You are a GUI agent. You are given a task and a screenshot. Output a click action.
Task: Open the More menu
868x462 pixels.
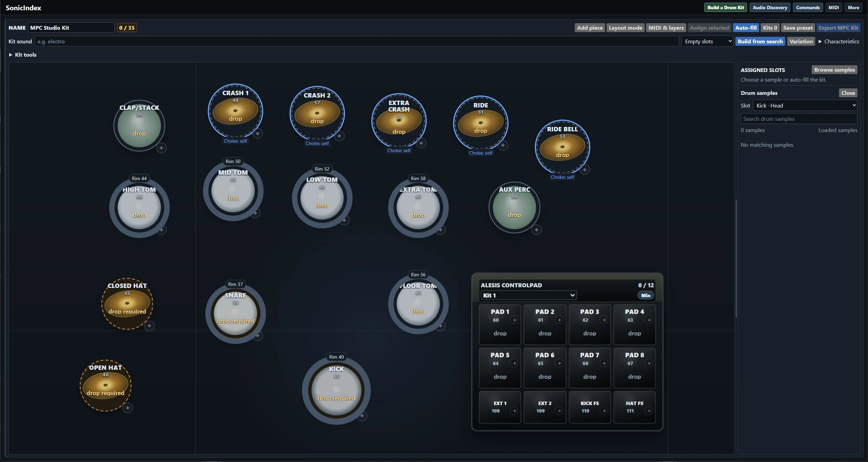tap(853, 8)
